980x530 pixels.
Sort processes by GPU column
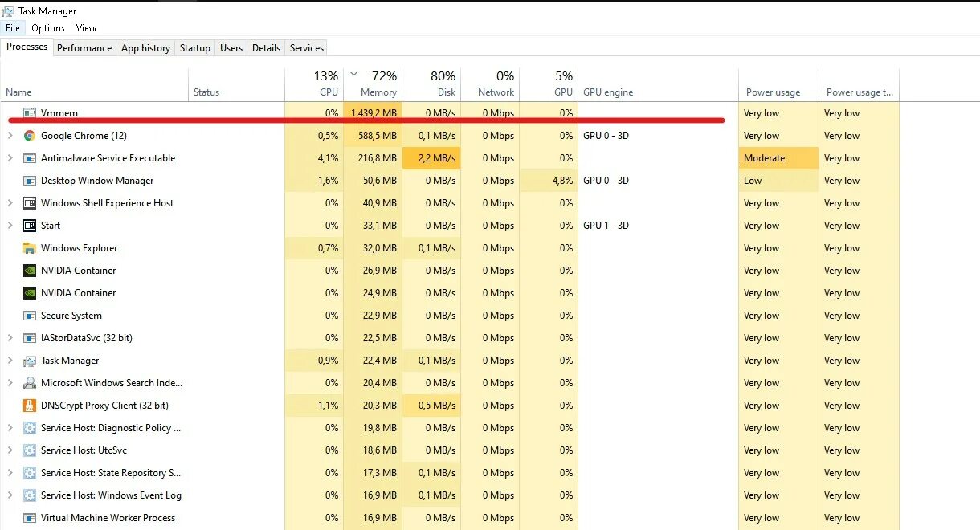tap(549, 84)
